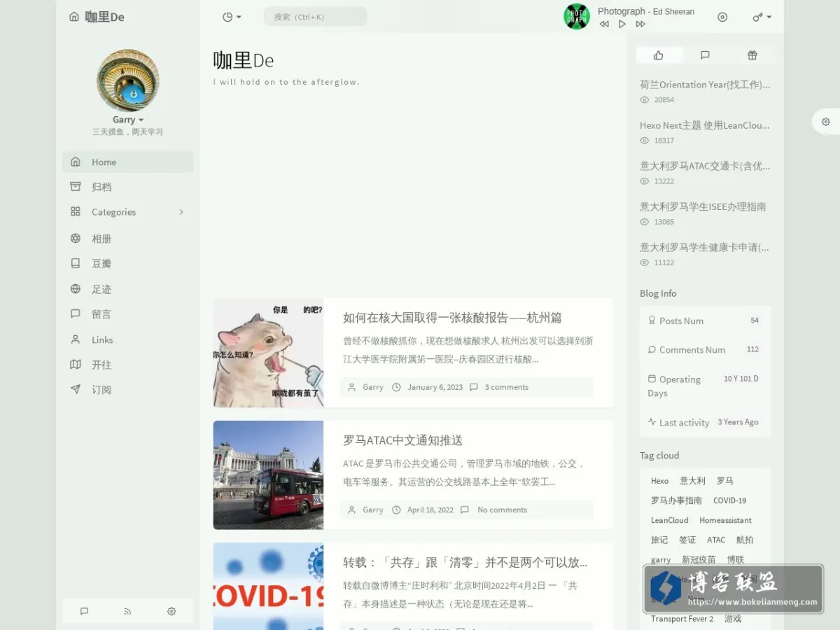Click the paper plane icon next to 订阅

(76, 389)
